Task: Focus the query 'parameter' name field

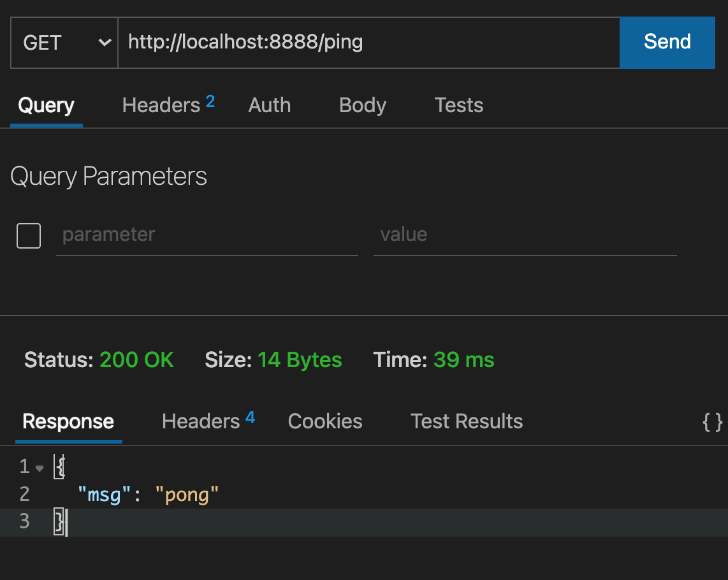Action: coord(207,235)
